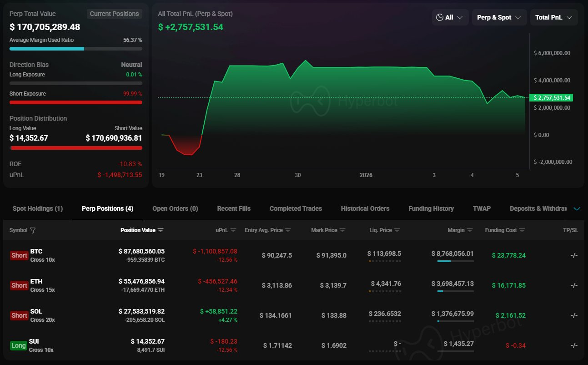Click the Average Margin Used Ratio bar
Image resolution: width=588 pixels, height=365 pixels.
(75, 49)
